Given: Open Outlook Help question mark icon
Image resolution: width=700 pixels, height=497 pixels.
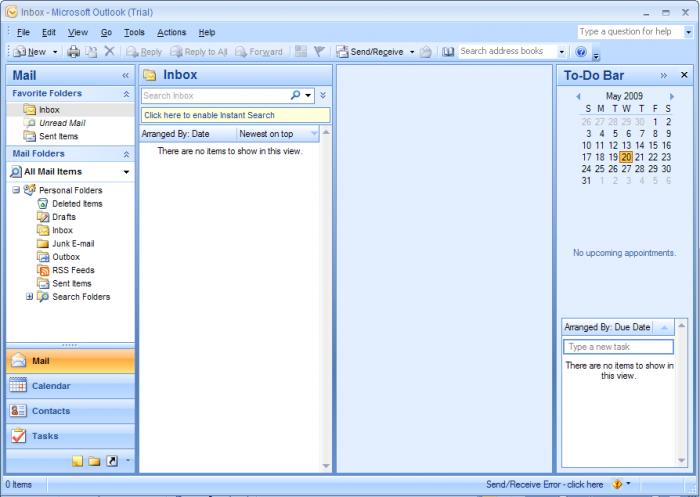Looking at the screenshot, I should click(x=581, y=52).
